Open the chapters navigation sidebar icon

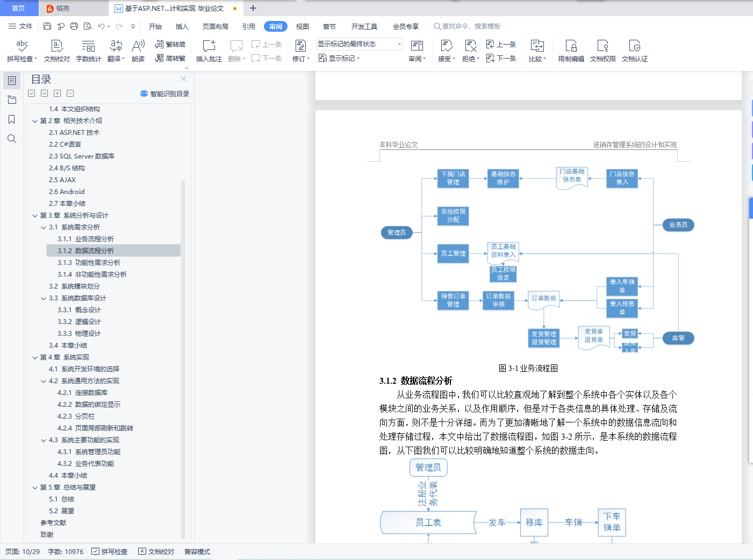coord(12,100)
